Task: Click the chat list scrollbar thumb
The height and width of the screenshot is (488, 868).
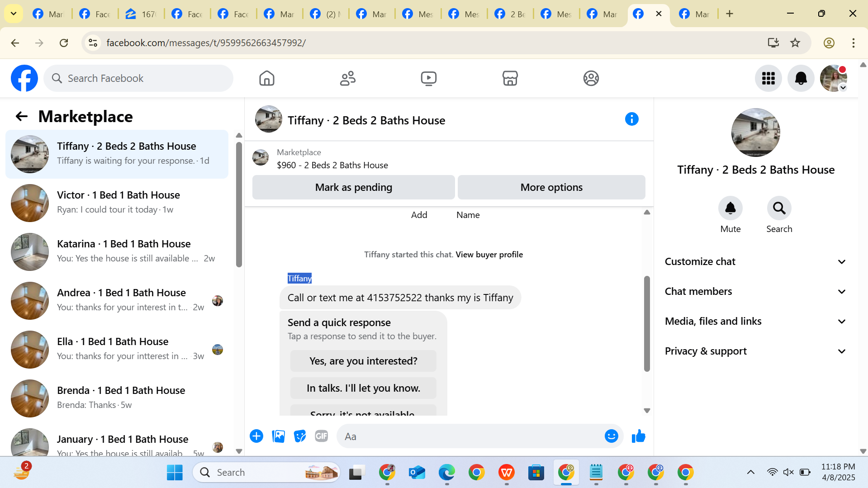Action: (x=239, y=204)
